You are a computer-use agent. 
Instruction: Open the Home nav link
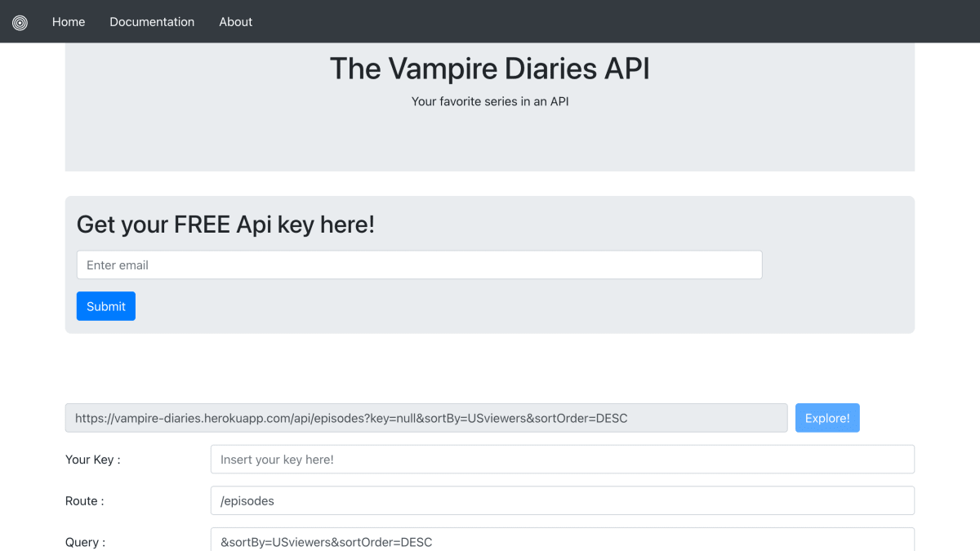pos(69,22)
